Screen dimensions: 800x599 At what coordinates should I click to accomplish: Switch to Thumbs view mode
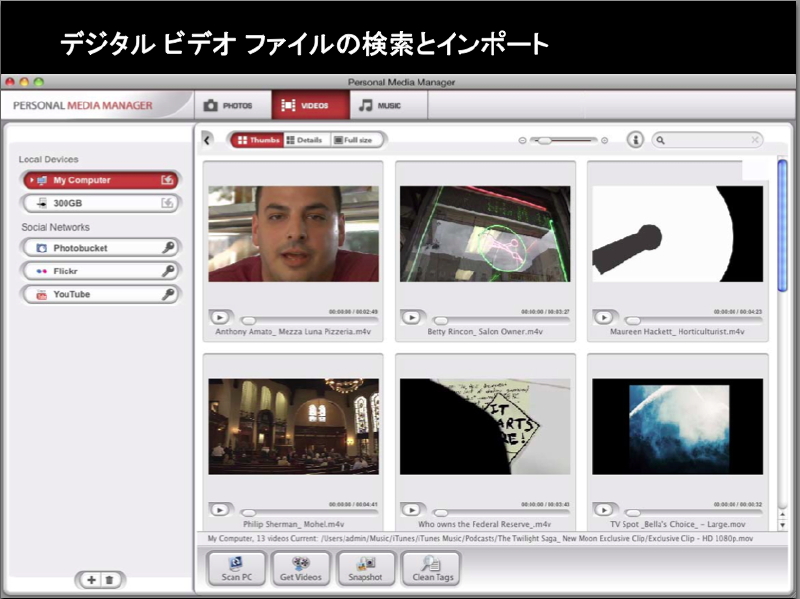[257, 140]
